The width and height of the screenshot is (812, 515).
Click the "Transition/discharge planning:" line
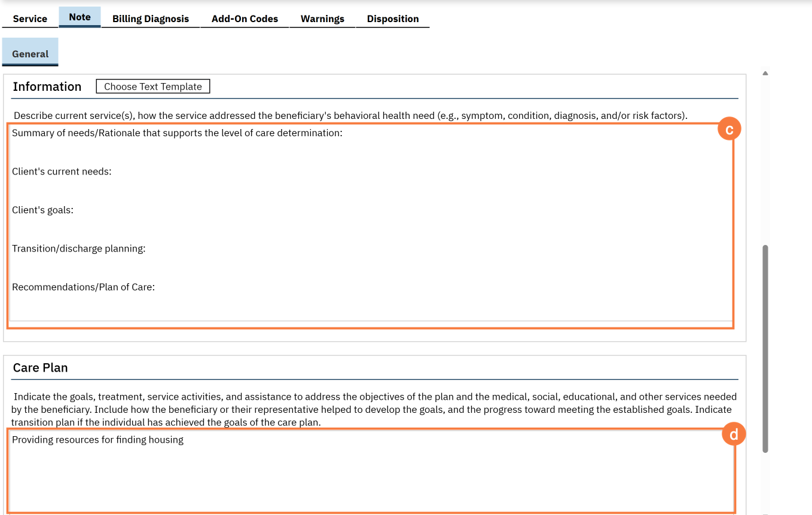point(79,249)
